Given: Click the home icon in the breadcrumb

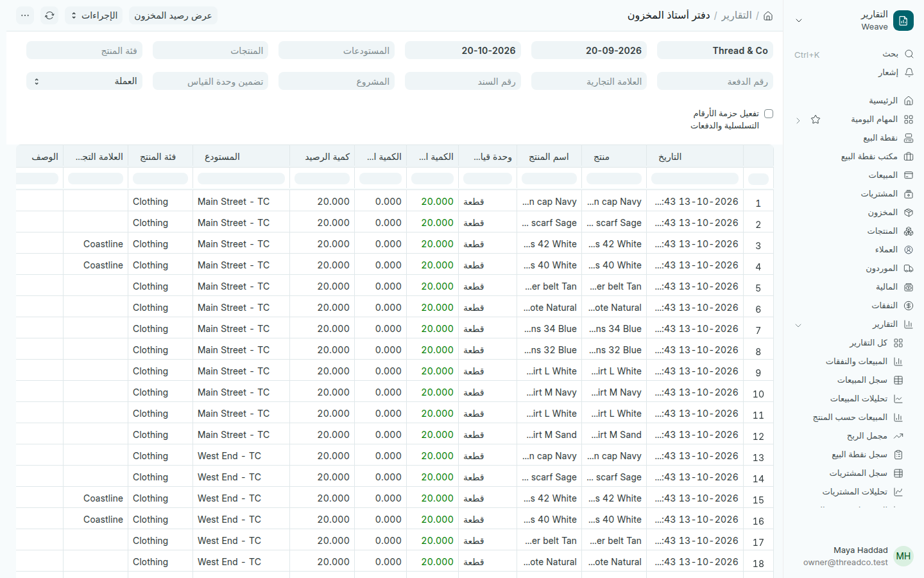Looking at the screenshot, I should (768, 15).
